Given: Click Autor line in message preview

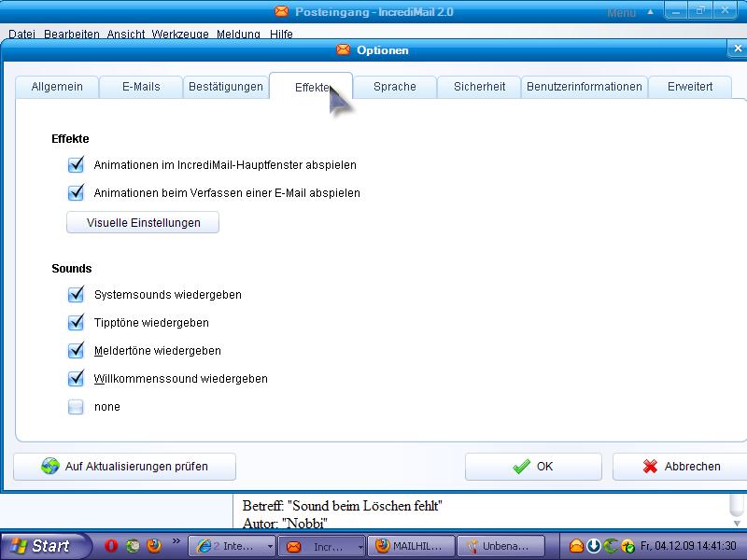Looking at the screenshot, I should tap(285, 524).
